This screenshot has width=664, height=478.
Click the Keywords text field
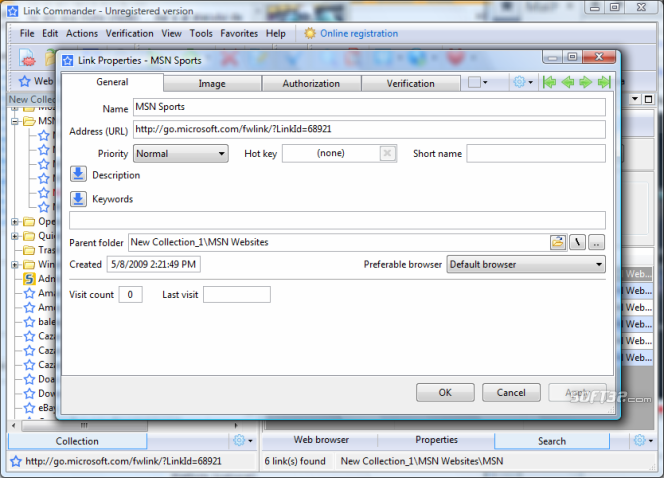click(x=338, y=221)
